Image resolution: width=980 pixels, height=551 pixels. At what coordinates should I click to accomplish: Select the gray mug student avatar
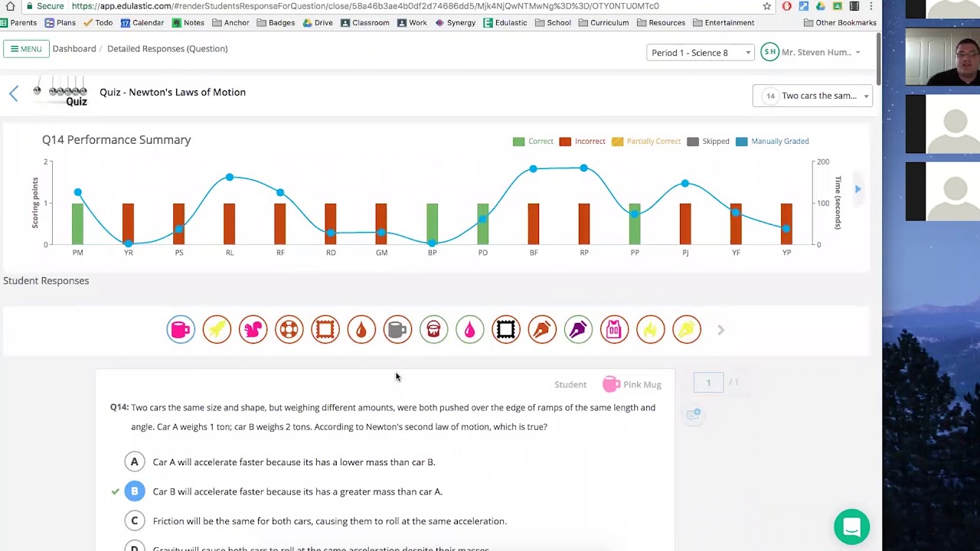point(397,329)
